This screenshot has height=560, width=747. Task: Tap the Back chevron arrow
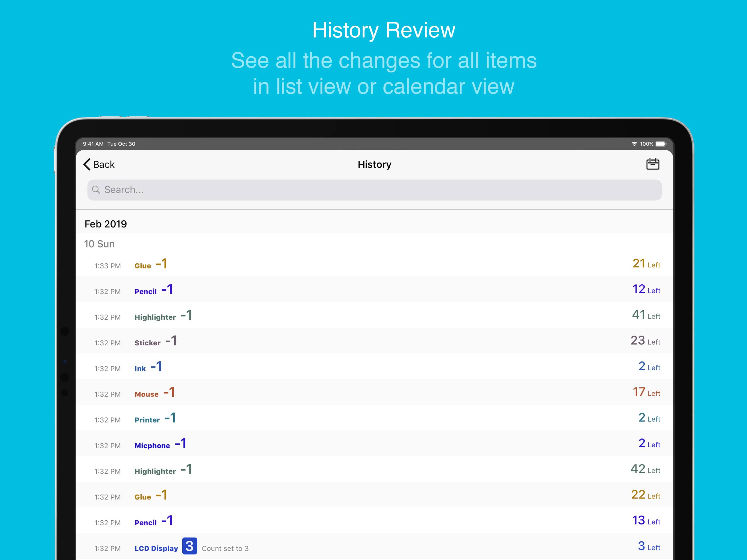(x=87, y=165)
